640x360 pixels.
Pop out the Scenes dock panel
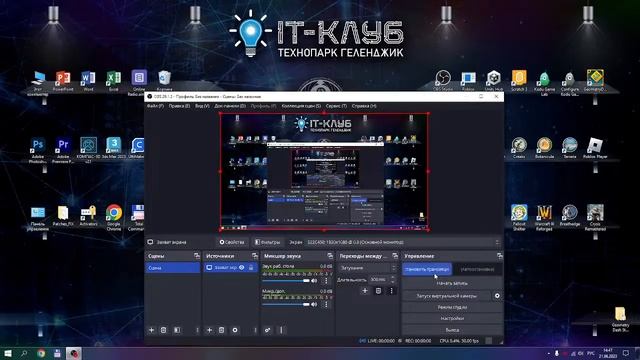pyautogui.click(x=197, y=256)
